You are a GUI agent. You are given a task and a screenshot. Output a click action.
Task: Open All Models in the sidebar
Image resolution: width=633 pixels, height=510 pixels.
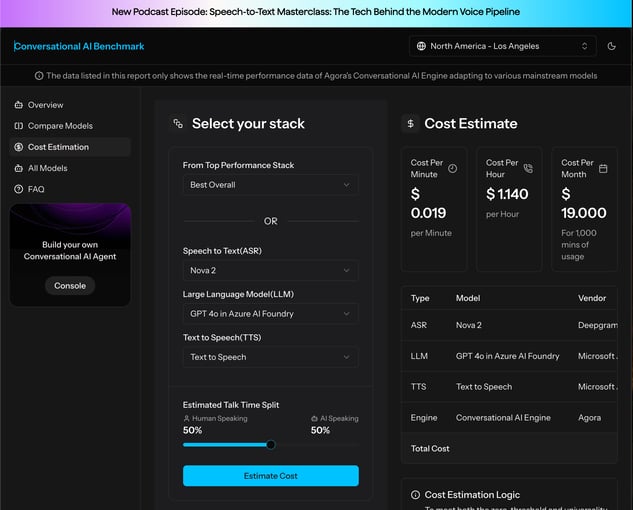[x=70, y=168]
